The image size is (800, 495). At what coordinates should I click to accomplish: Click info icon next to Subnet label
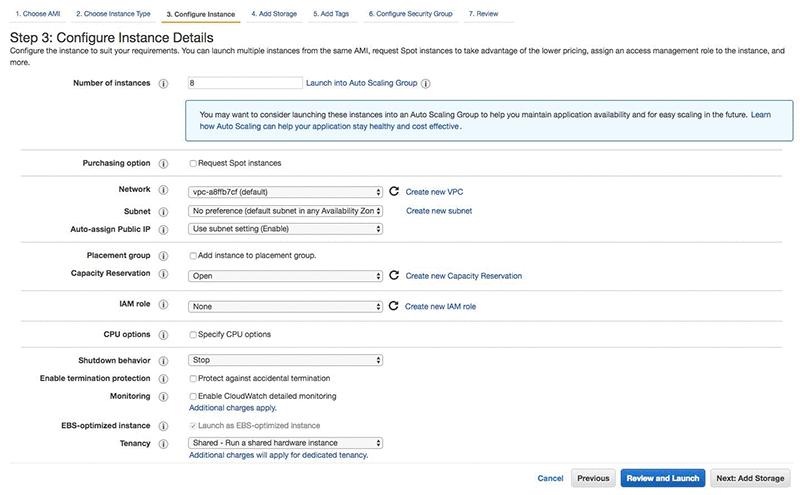(163, 211)
